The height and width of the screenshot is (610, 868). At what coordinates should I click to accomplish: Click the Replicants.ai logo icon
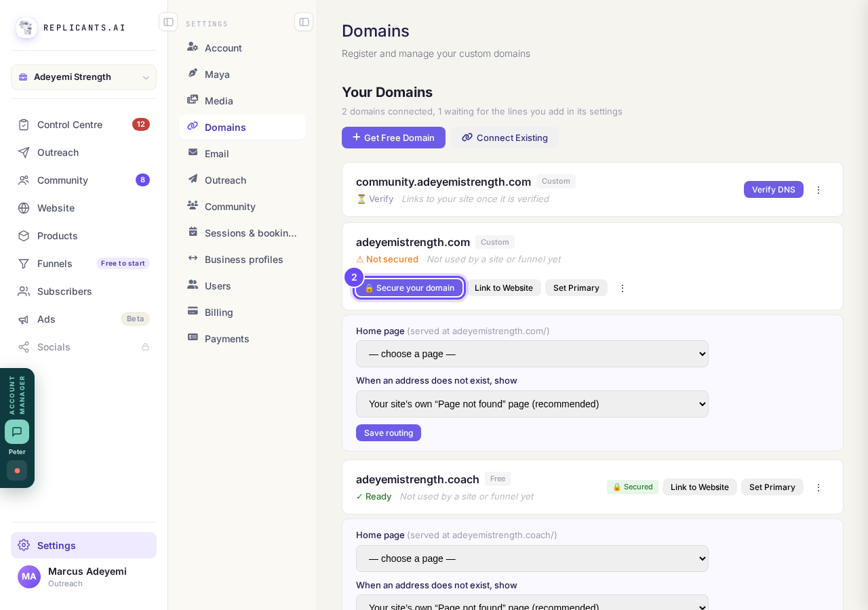[26, 28]
